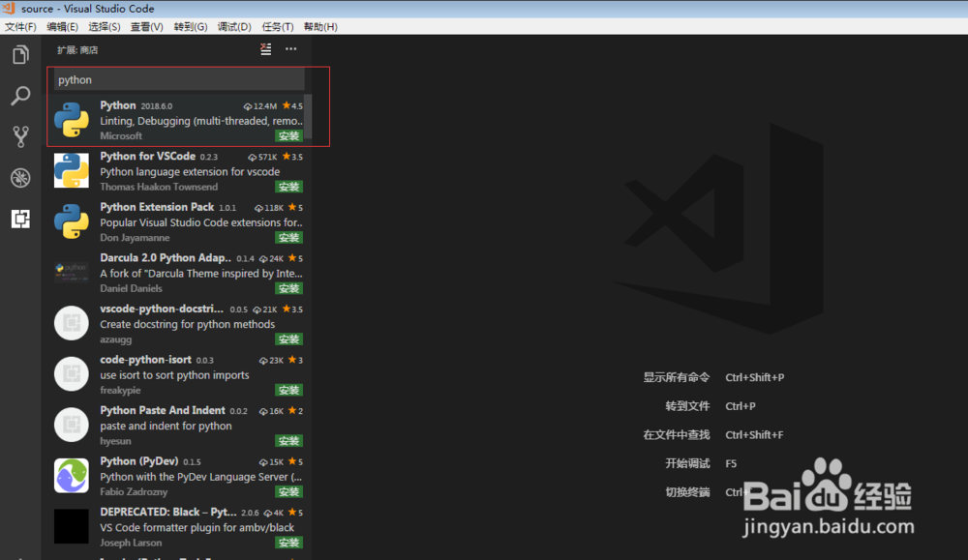
Task: Install Python Paste And Indent extension
Action: pyautogui.click(x=288, y=441)
